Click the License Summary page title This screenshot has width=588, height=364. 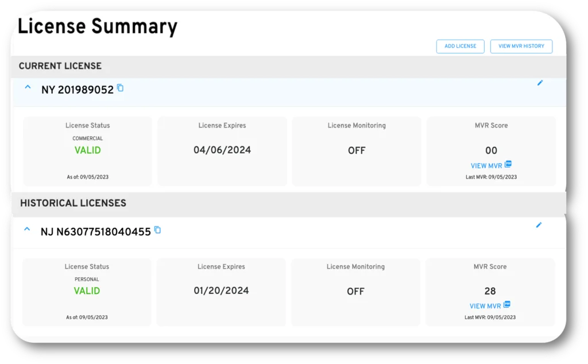(98, 27)
